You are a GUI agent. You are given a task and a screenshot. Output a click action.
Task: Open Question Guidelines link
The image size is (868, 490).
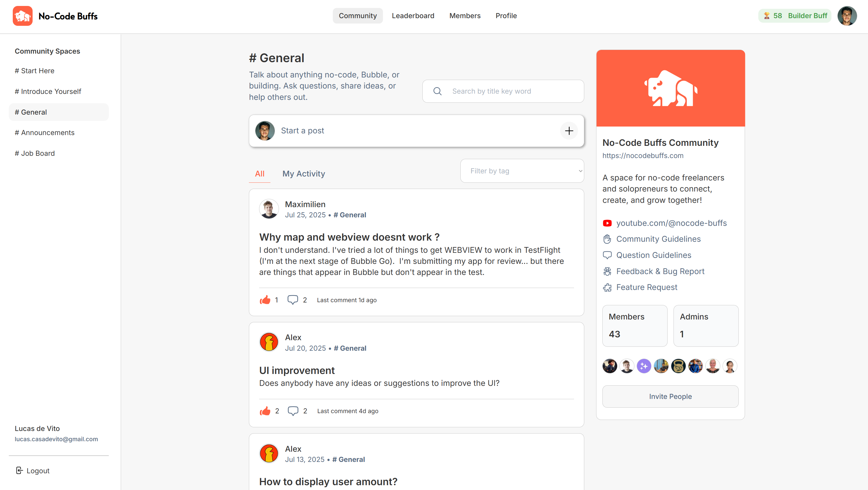pyautogui.click(x=654, y=255)
